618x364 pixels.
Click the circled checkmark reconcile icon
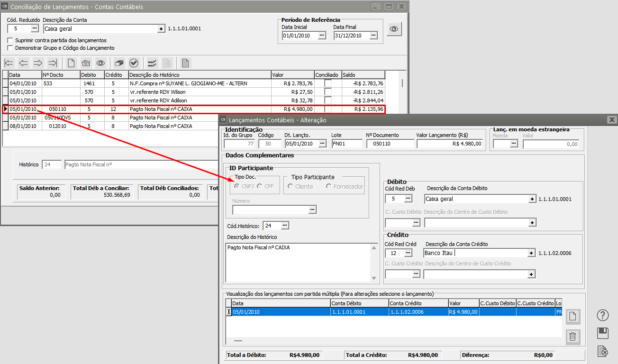tap(134, 63)
